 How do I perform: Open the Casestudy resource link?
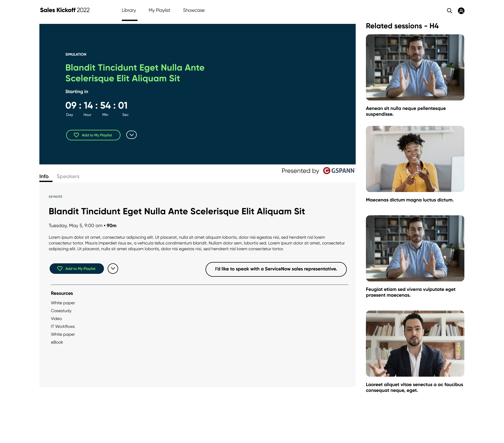[x=61, y=311]
